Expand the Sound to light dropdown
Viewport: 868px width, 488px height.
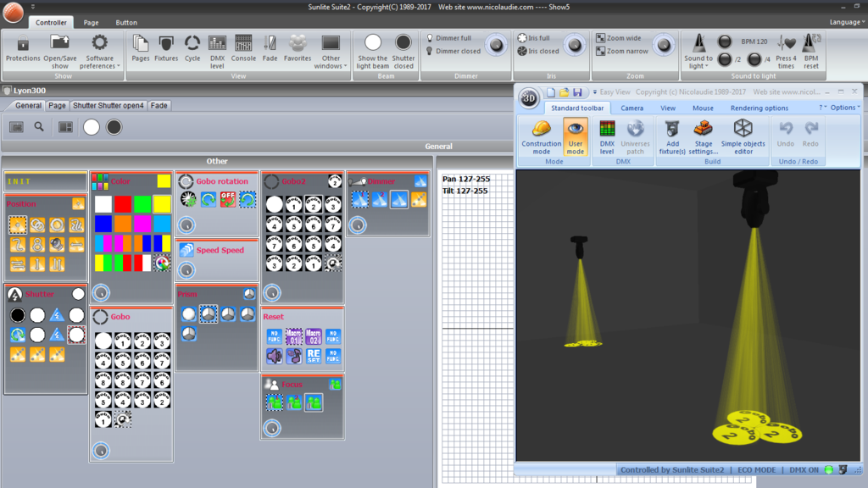tap(698, 51)
